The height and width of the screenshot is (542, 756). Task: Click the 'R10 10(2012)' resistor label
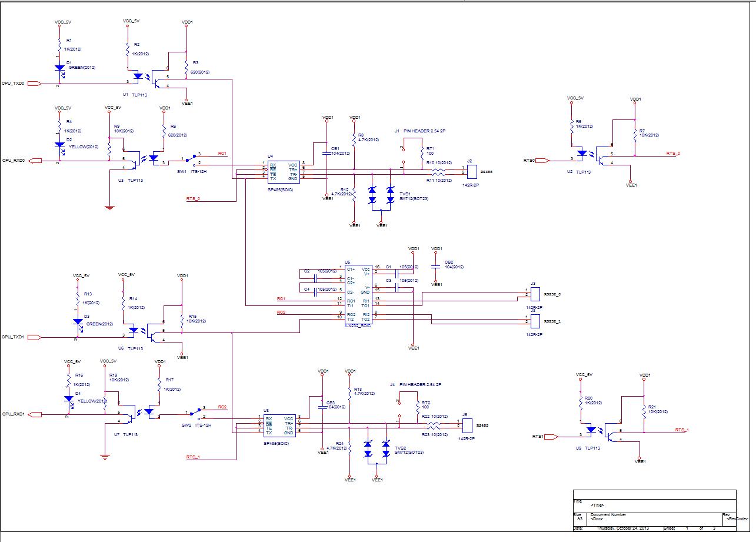(x=439, y=162)
